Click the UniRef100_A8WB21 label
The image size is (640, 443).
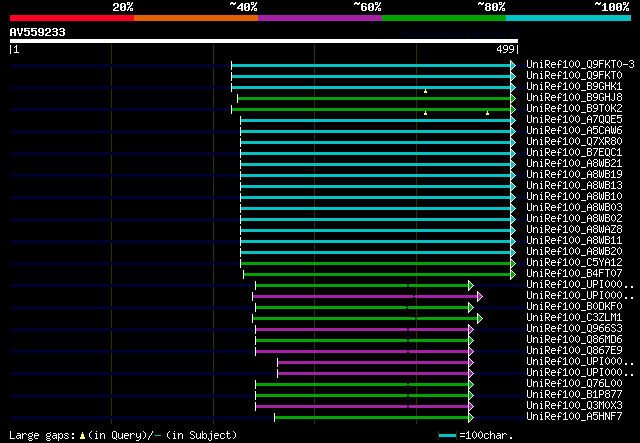click(x=574, y=164)
